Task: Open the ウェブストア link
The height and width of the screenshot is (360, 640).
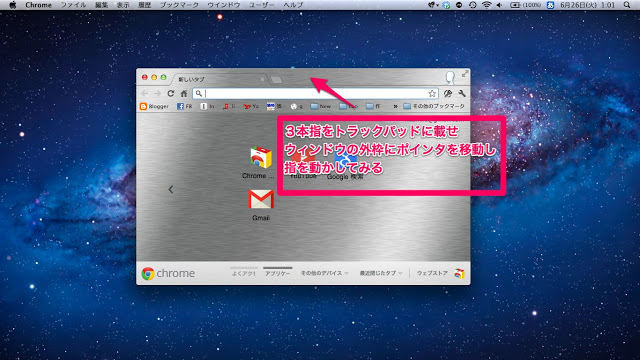Action: 432,273
